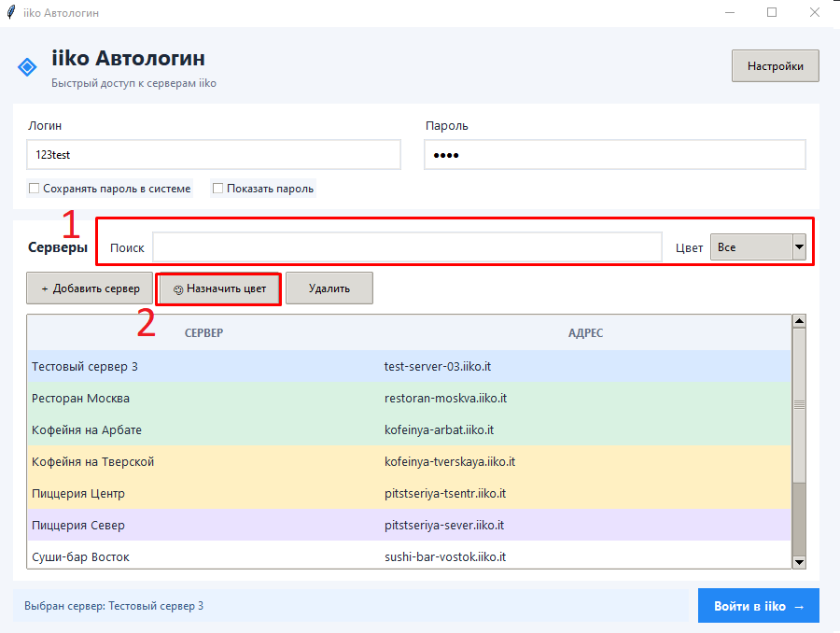Click the server list scrollbar thumb

tap(799, 404)
